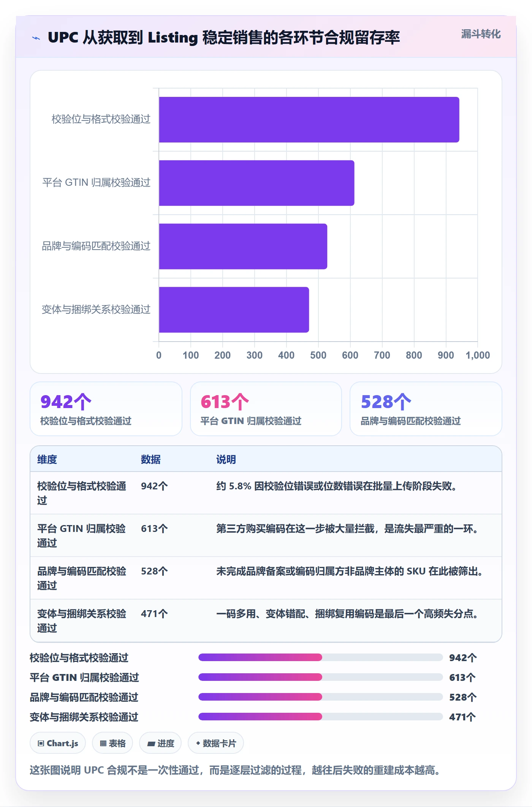
Task: Click the chart title heading UPC 从获取到 Listing
Action: tap(224, 38)
